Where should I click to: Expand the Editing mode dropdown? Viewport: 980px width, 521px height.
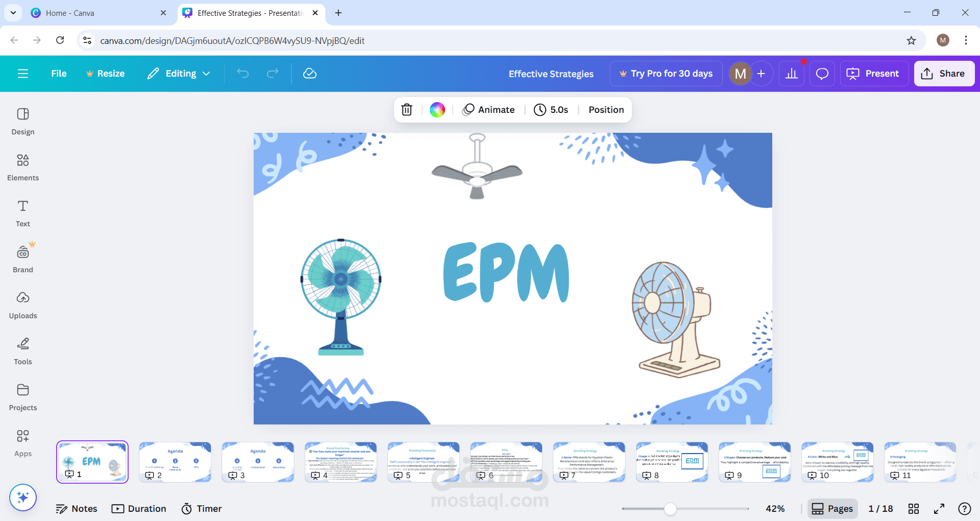click(x=179, y=74)
